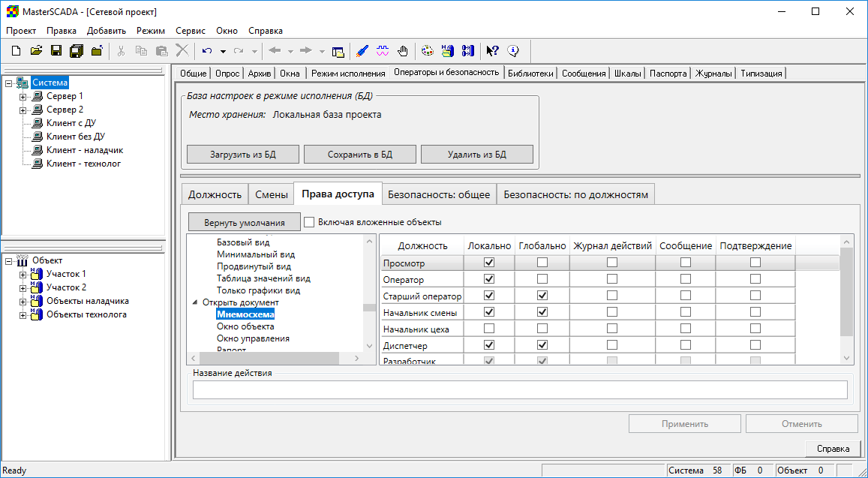Open the Сервис menu

[191, 31]
